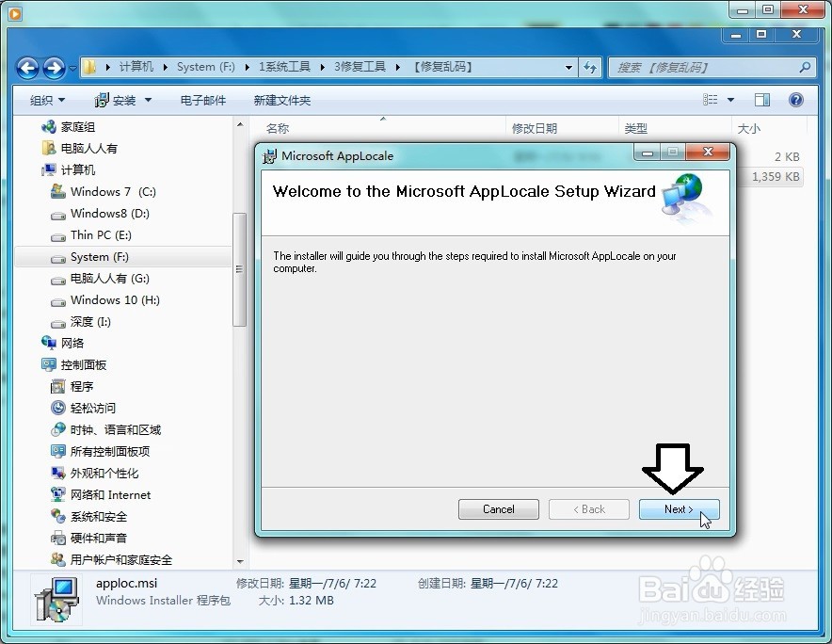
Task: Click the 大小 column header
Action: [x=748, y=128]
